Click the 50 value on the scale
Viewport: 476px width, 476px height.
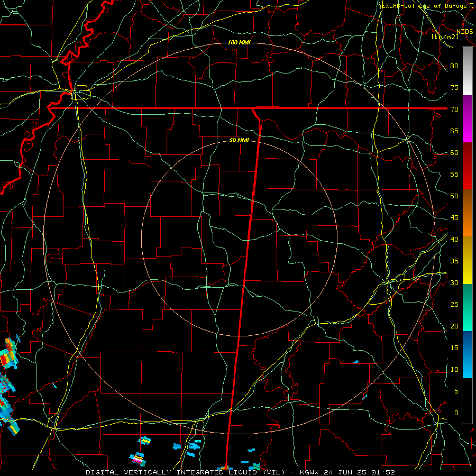pyautogui.click(x=454, y=196)
